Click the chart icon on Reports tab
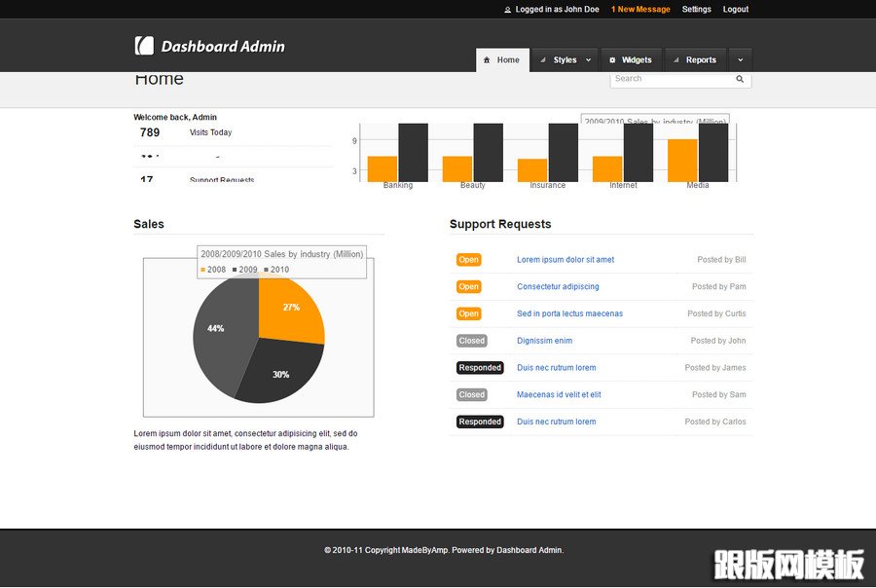876x588 pixels. coord(676,60)
